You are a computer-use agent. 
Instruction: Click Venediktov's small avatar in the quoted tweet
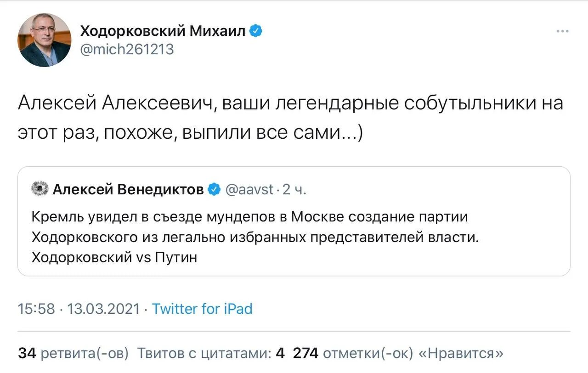tap(40, 189)
